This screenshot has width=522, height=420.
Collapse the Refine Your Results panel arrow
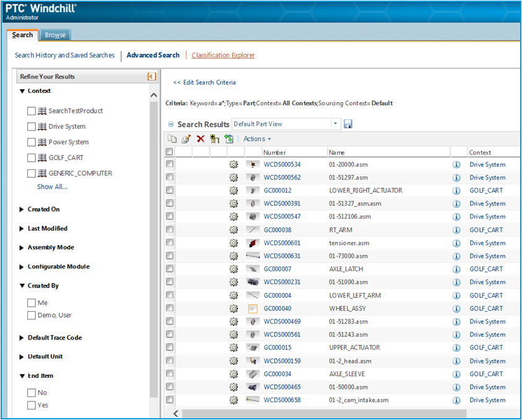pos(152,77)
